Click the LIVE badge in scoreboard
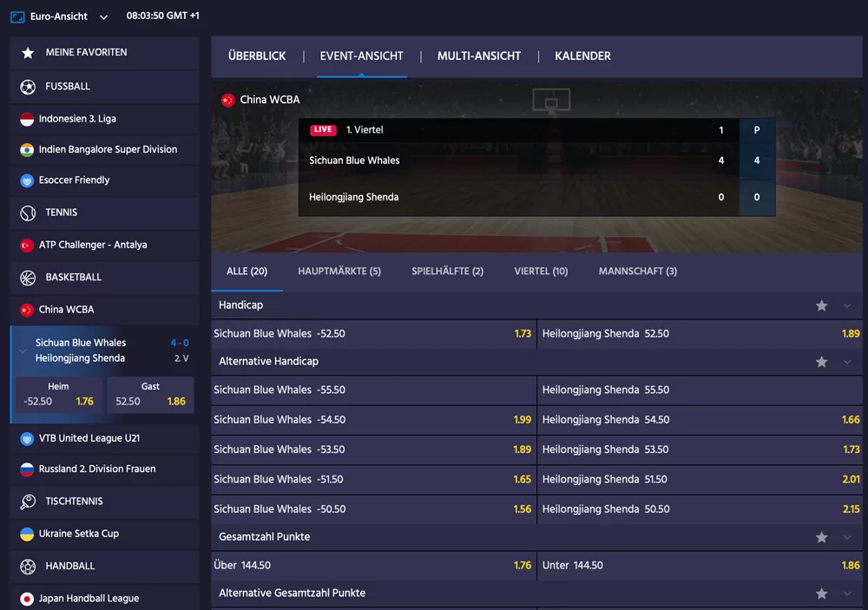The height and width of the screenshot is (610, 868). [x=323, y=129]
